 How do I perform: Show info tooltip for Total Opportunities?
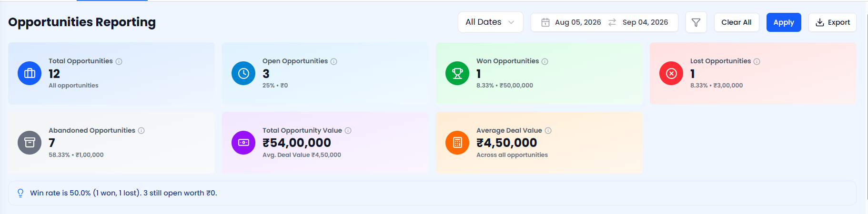pyautogui.click(x=119, y=61)
